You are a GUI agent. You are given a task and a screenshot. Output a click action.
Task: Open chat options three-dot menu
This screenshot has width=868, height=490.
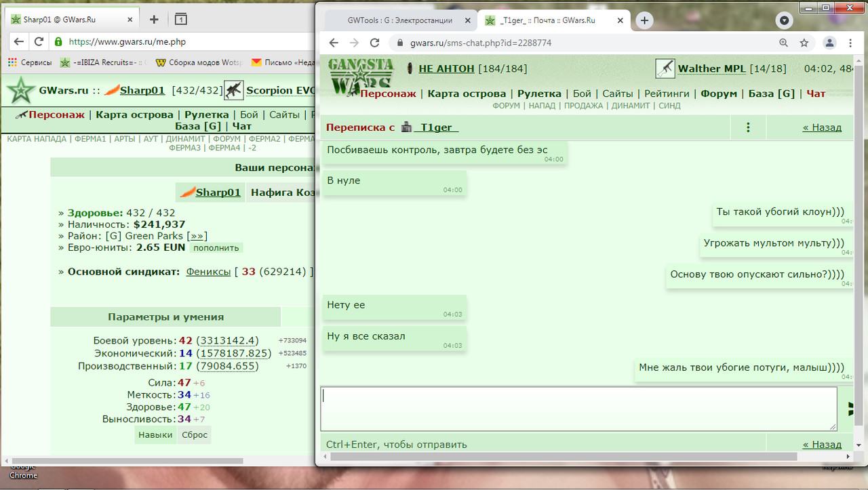pos(748,127)
